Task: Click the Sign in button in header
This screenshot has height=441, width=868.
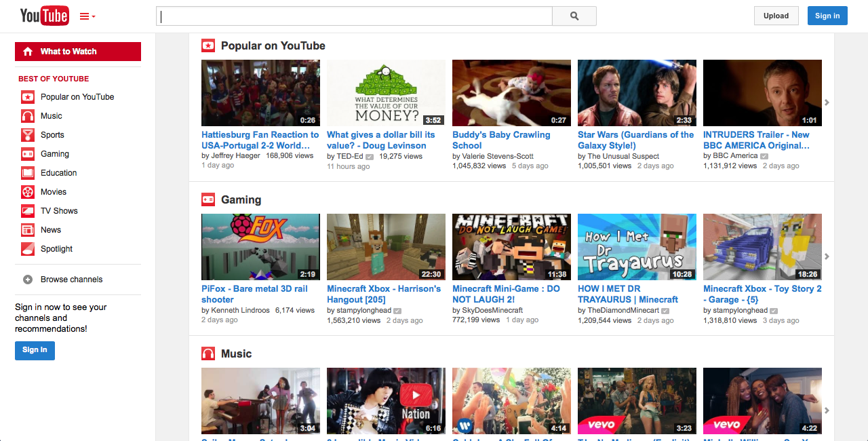Action: tap(827, 16)
